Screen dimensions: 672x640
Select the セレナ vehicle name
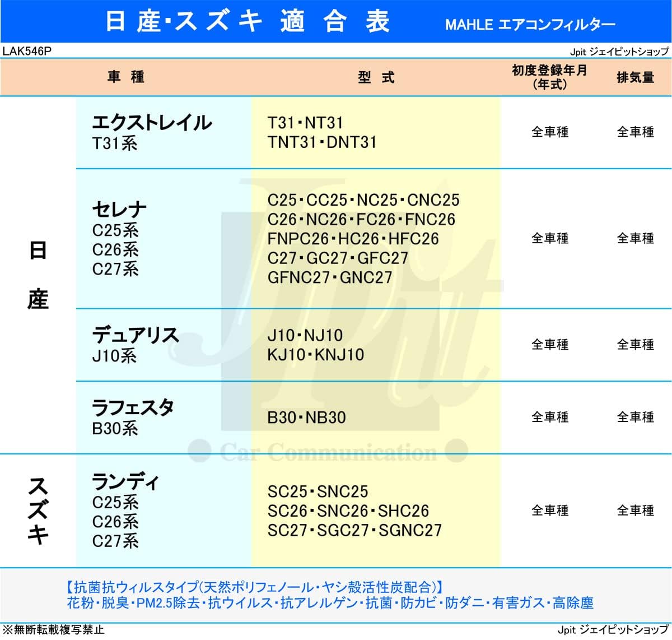(119, 210)
